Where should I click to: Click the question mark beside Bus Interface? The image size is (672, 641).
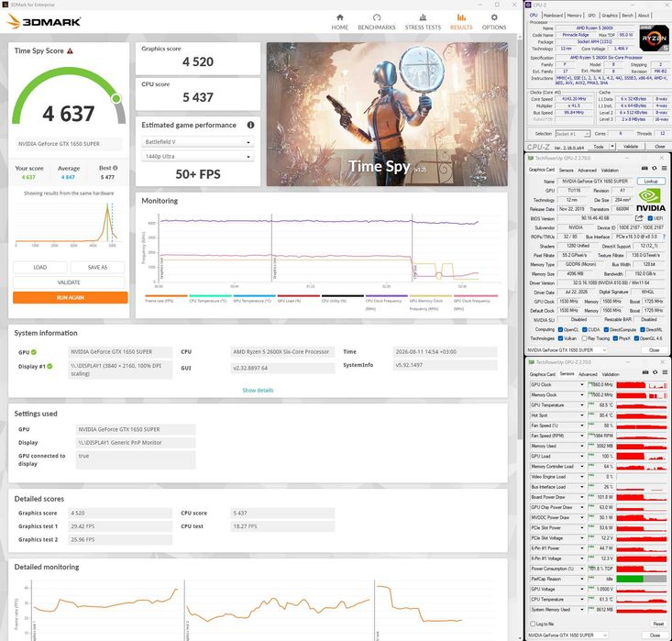tap(665, 237)
